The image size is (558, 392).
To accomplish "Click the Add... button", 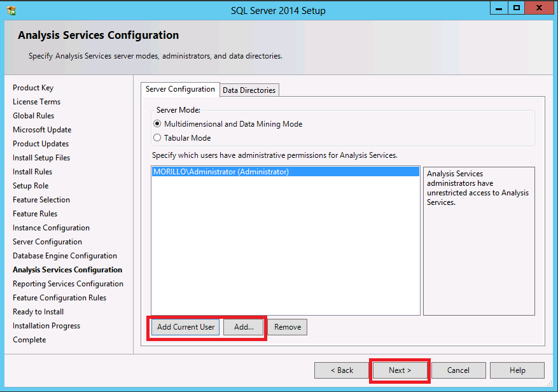I will [x=244, y=327].
